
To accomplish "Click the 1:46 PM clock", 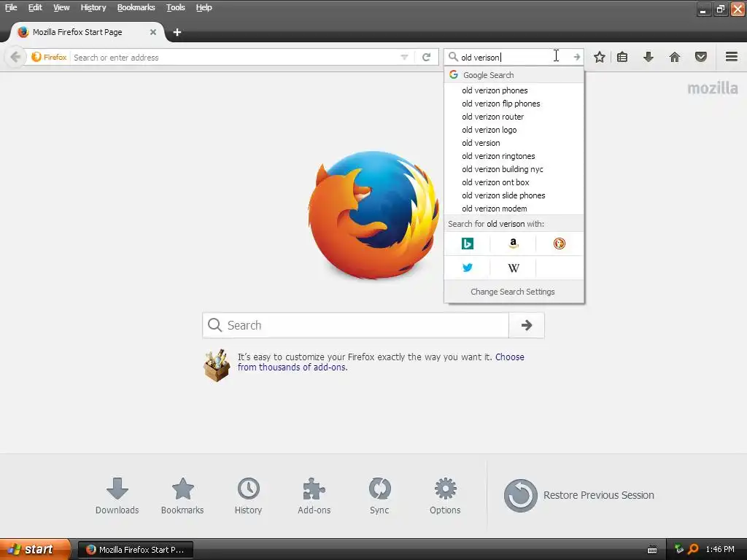I will coord(720,549).
